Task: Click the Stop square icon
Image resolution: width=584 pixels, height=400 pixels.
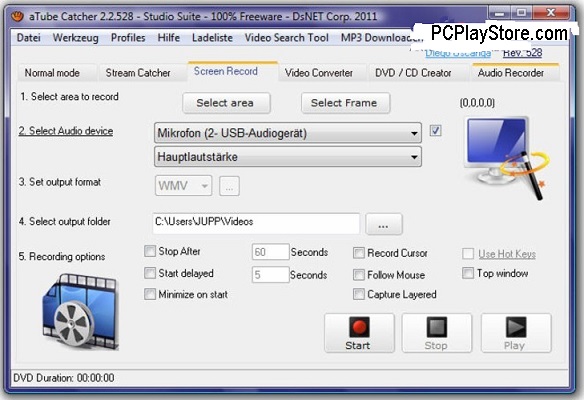Action: (437, 327)
